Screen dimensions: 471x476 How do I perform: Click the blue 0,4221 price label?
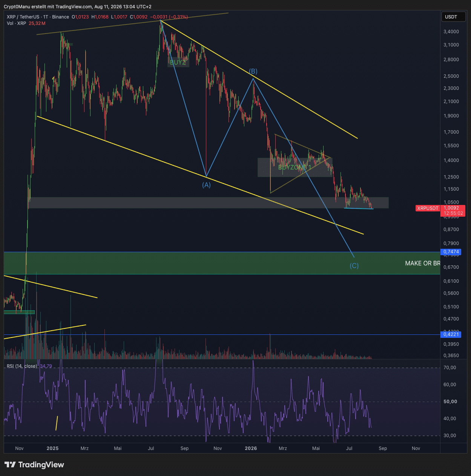click(x=451, y=334)
